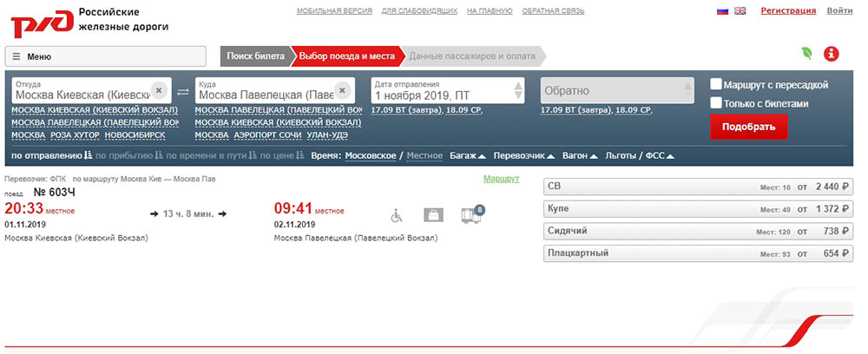Viewport: 868px width, 354px height.
Task: Clear the Куда station field
Action: pyautogui.click(x=343, y=89)
